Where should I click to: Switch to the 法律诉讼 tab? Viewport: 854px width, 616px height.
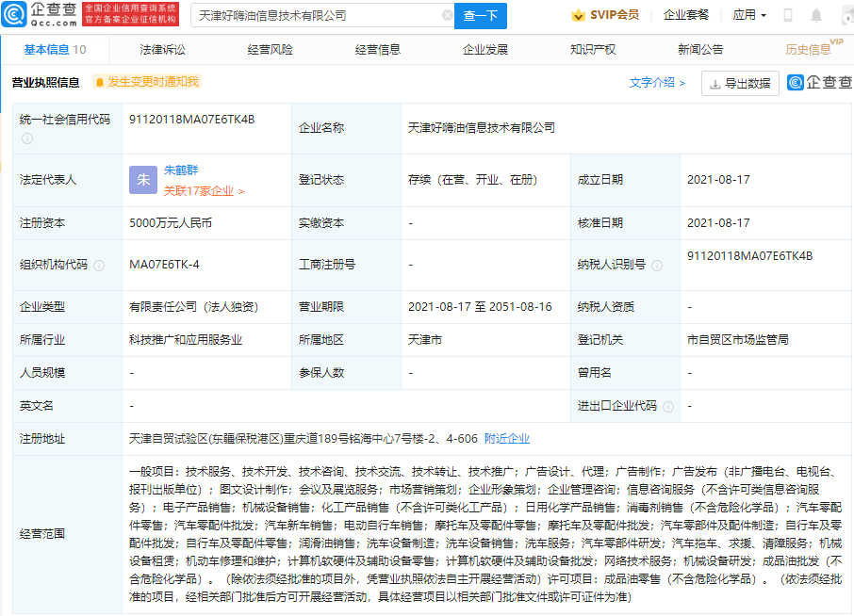pos(162,49)
